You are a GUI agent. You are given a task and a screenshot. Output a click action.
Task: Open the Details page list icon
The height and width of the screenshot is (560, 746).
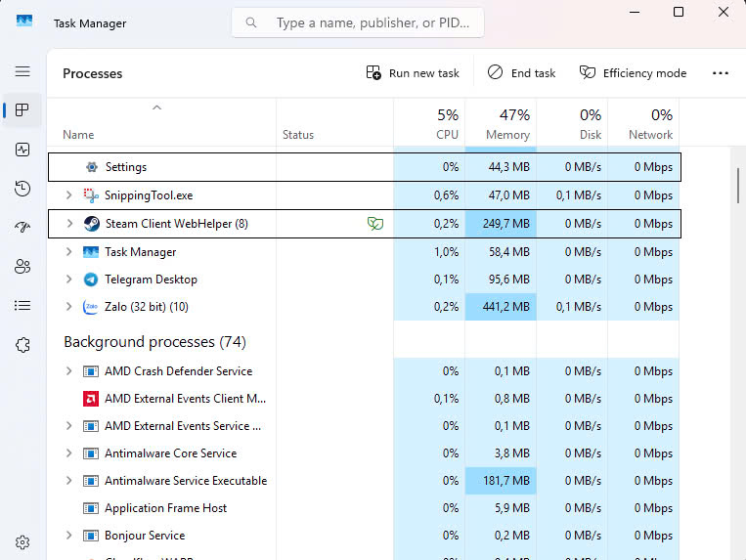click(22, 306)
